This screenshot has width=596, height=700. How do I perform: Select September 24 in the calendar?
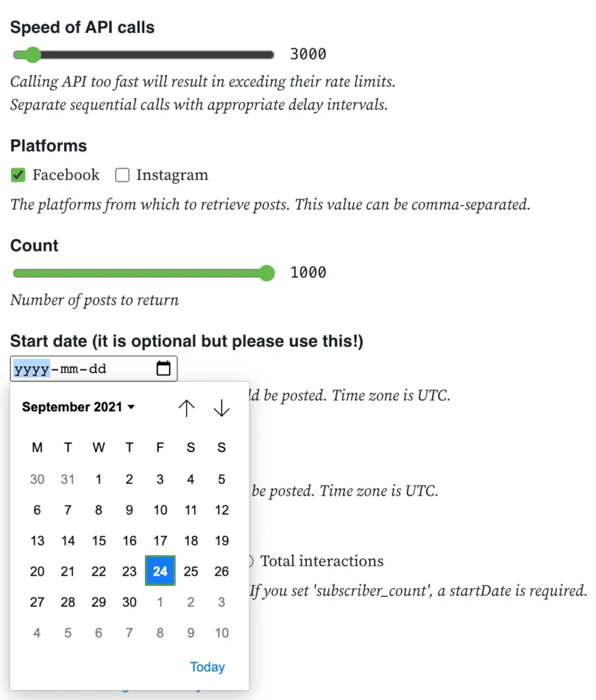[x=160, y=571]
